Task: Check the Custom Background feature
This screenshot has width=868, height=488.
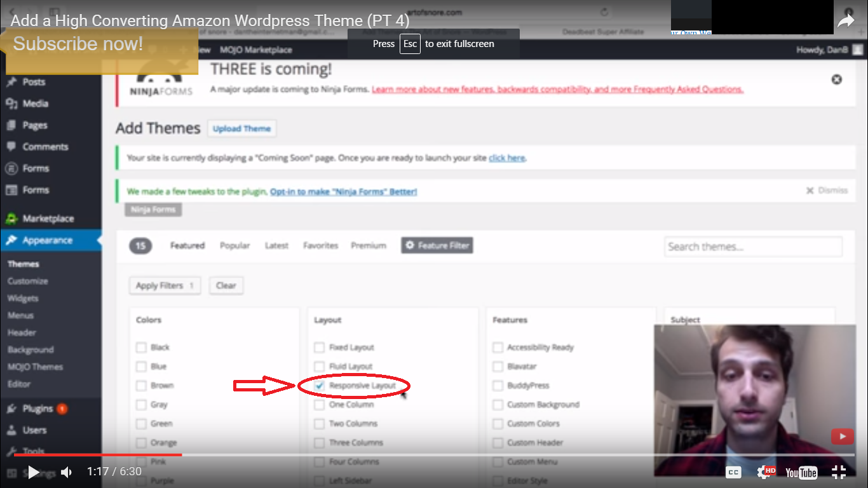Action: click(497, 404)
